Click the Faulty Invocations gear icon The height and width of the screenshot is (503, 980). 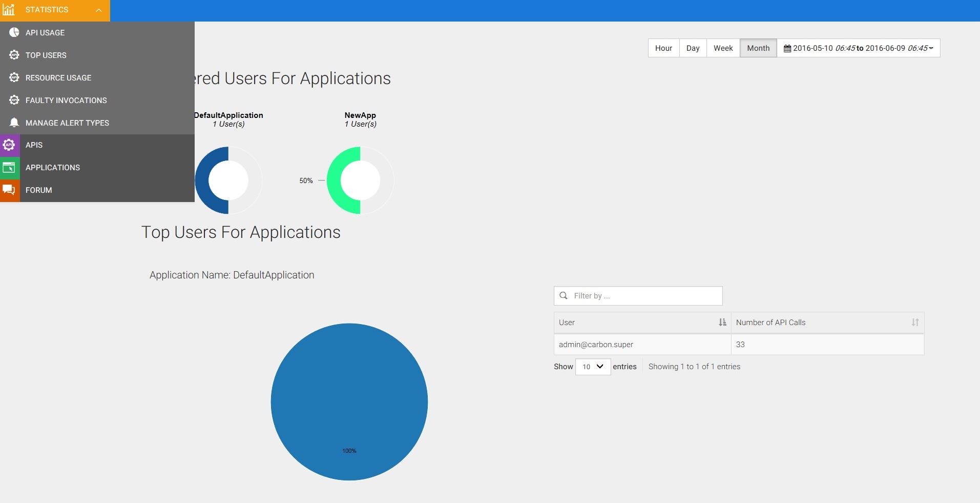pyautogui.click(x=14, y=100)
